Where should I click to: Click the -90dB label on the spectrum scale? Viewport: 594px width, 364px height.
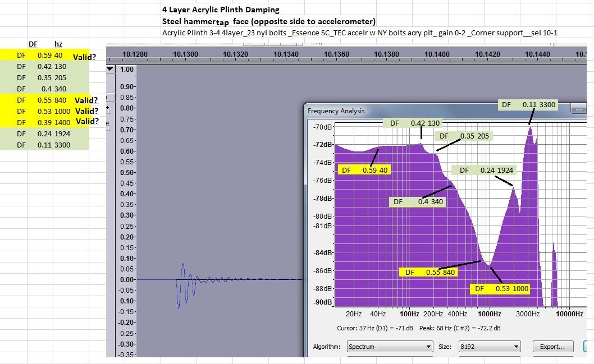coord(322,302)
